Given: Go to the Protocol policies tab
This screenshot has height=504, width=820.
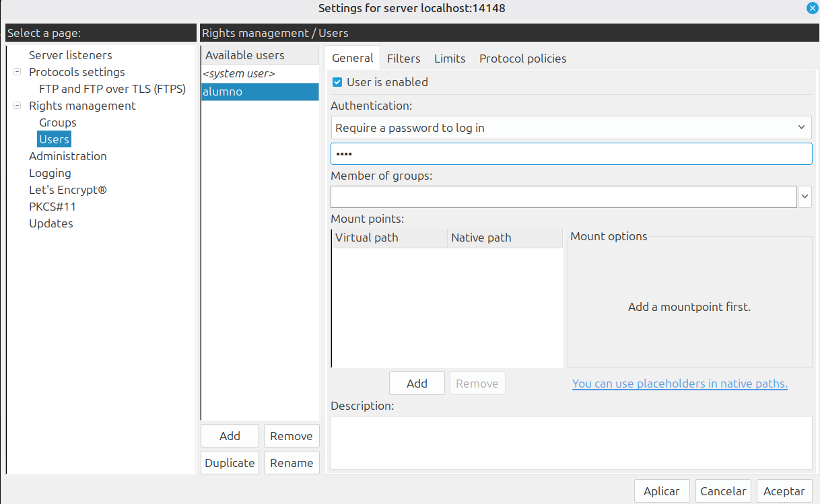Looking at the screenshot, I should [522, 59].
